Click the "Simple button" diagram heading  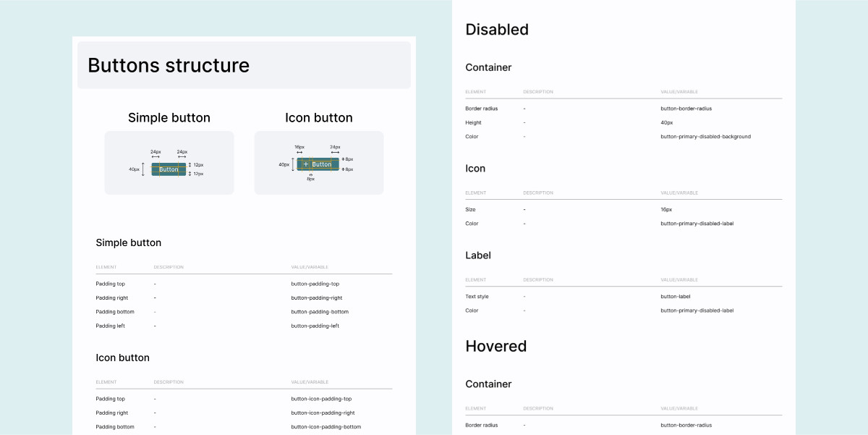click(x=169, y=118)
